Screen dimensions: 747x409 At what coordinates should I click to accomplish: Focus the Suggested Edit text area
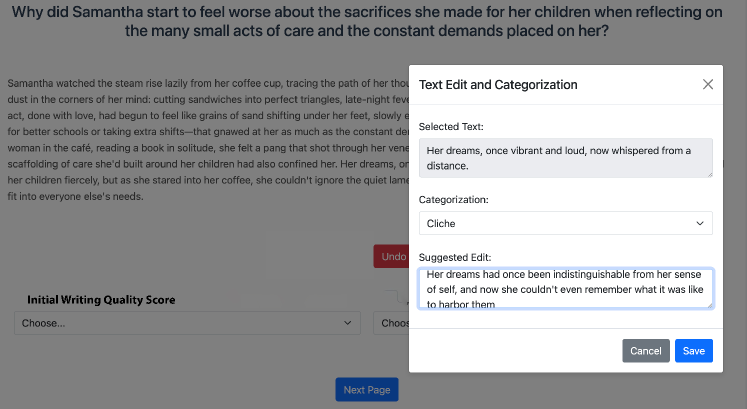coord(565,288)
